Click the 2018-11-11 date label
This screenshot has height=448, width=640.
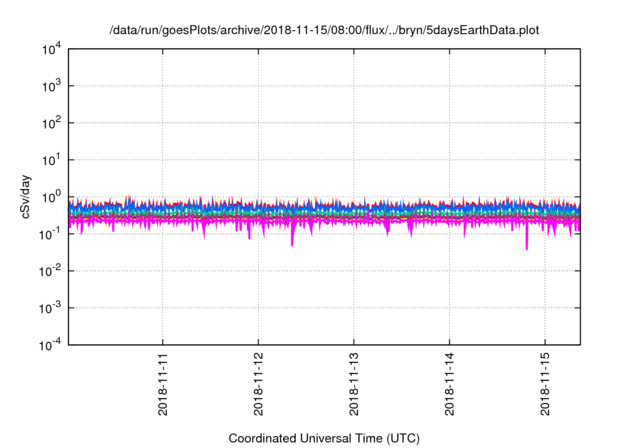(162, 384)
